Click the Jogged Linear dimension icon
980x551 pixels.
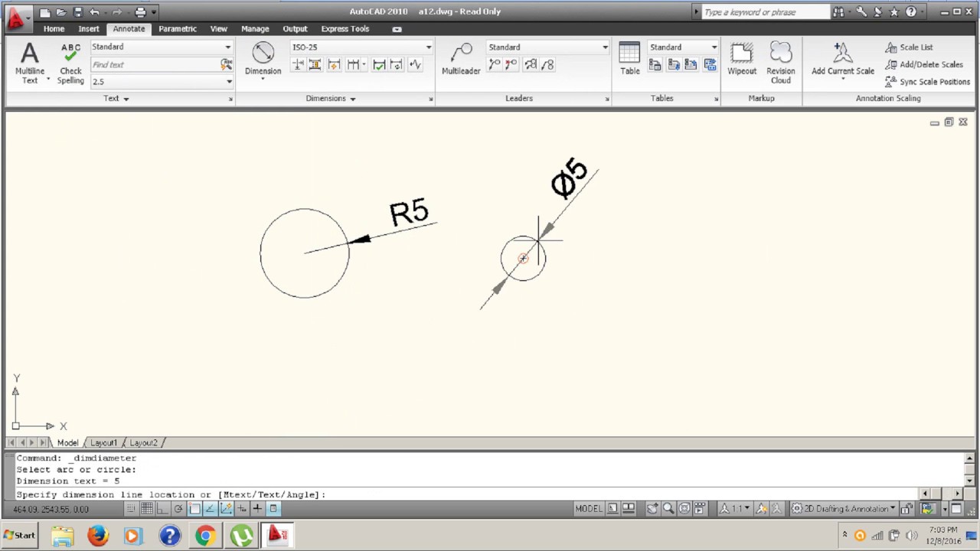coord(415,65)
